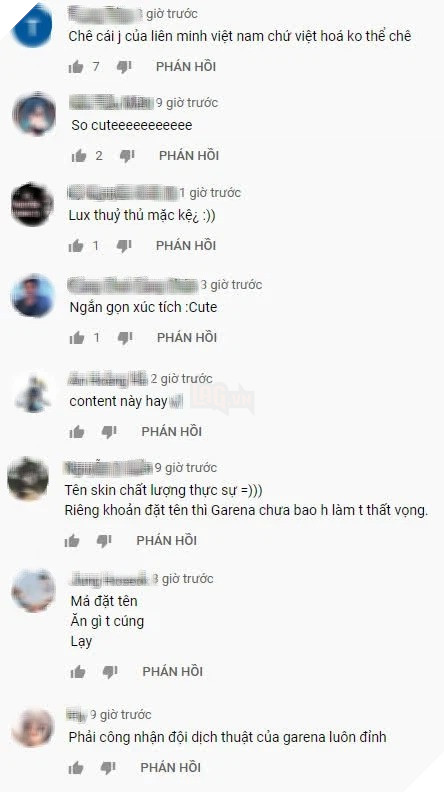This screenshot has height=792, width=444.
Task: Like the 'So cuteeeeeeeeeee' comment
Action: pos(79,156)
